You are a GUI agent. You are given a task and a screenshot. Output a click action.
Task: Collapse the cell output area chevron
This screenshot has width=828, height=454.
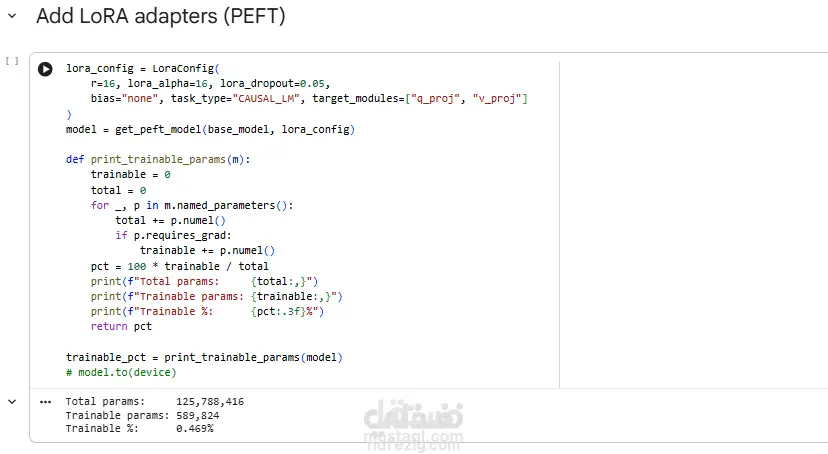[x=12, y=402]
